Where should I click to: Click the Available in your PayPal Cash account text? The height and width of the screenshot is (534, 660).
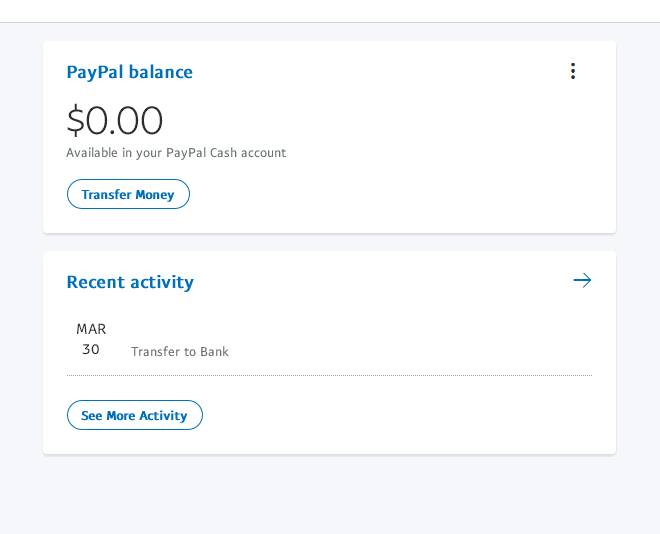(176, 153)
